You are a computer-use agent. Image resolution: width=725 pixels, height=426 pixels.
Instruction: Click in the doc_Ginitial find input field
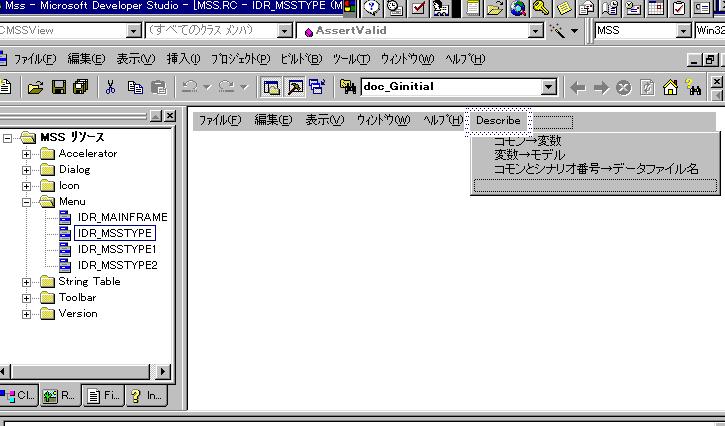[451, 87]
